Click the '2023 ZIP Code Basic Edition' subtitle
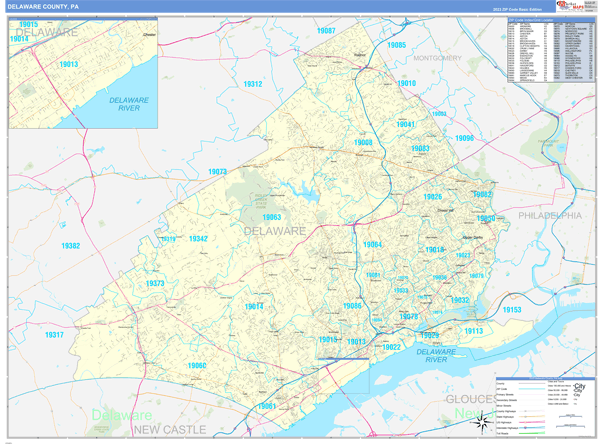 [517, 9]
